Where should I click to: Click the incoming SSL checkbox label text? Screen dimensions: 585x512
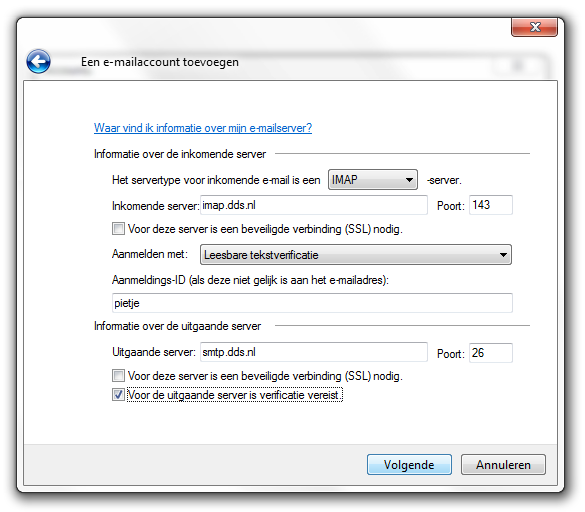pyautogui.click(x=265, y=229)
